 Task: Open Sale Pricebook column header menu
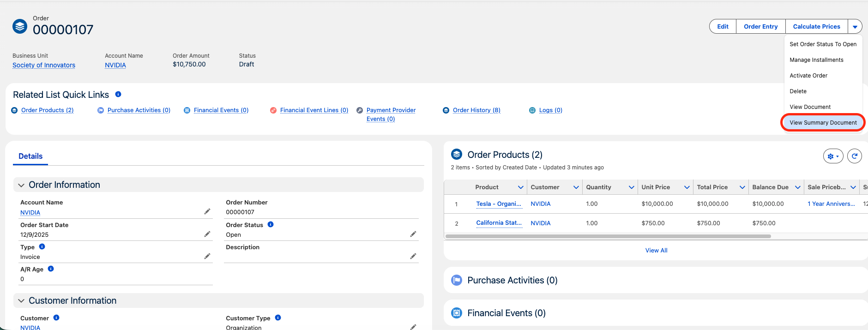tap(853, 187)
